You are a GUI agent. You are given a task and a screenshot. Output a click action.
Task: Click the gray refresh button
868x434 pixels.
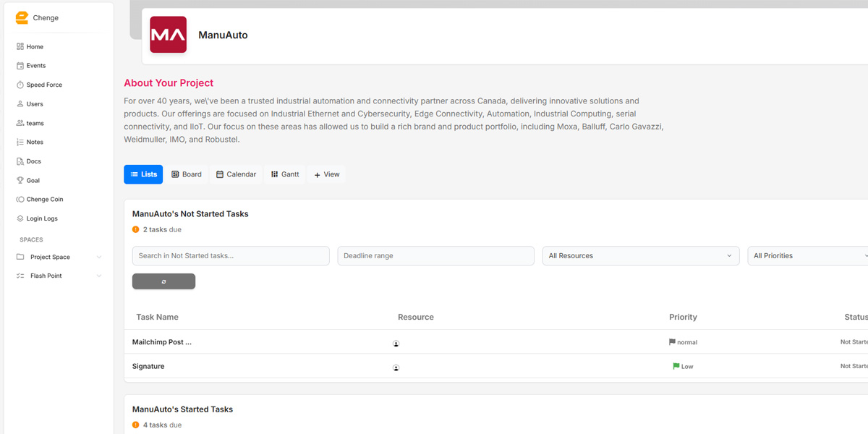163,281
